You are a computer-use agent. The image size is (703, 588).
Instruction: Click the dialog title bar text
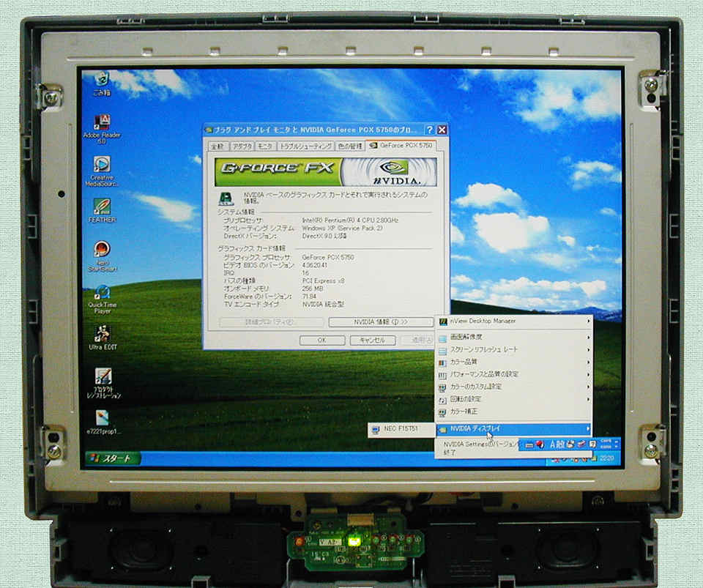tap(316, 130)
